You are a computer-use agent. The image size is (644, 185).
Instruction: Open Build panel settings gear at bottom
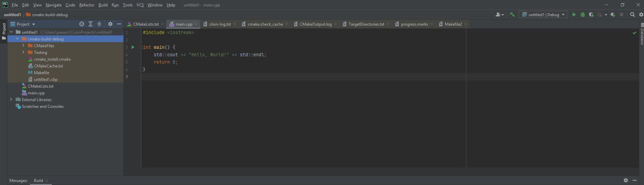point(626,180)
